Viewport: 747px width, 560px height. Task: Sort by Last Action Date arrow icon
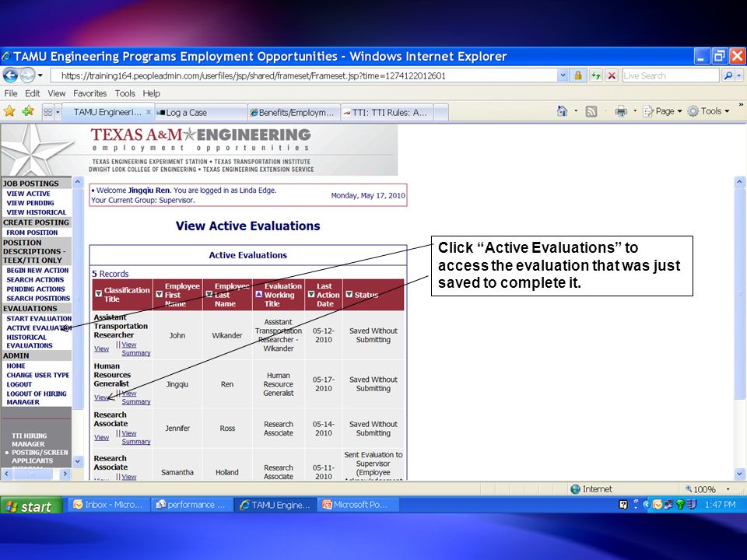click(310, 294)
